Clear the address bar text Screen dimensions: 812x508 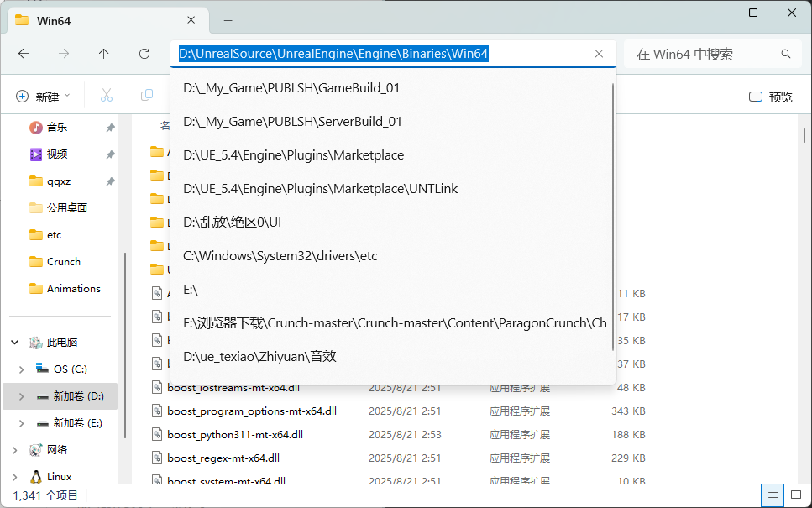[599, 54]
